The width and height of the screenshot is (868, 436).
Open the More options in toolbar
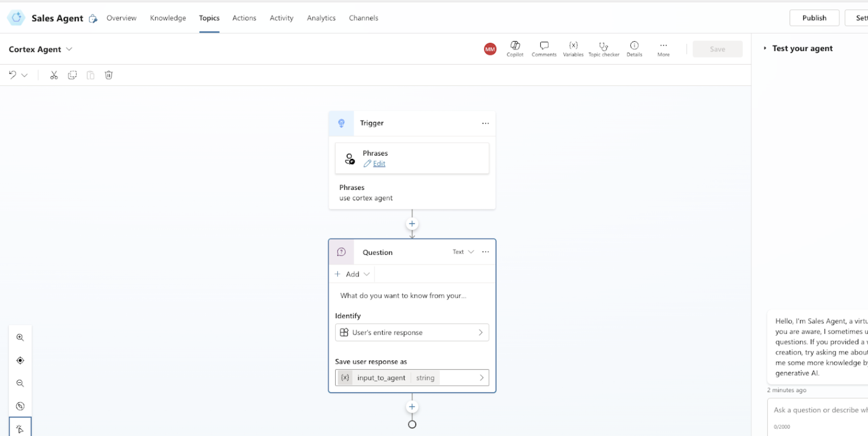[x=663, y=49]
